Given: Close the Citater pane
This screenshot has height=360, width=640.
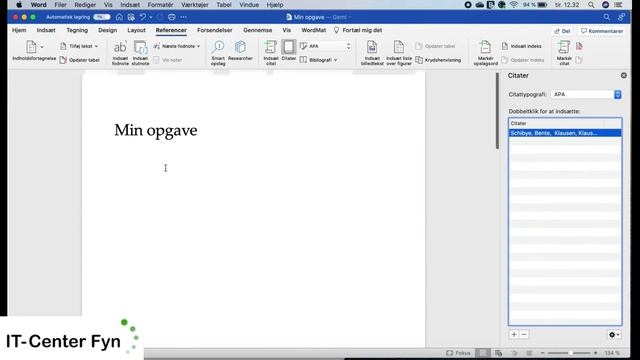Looking at the screenshot, I should coord(624,76).
